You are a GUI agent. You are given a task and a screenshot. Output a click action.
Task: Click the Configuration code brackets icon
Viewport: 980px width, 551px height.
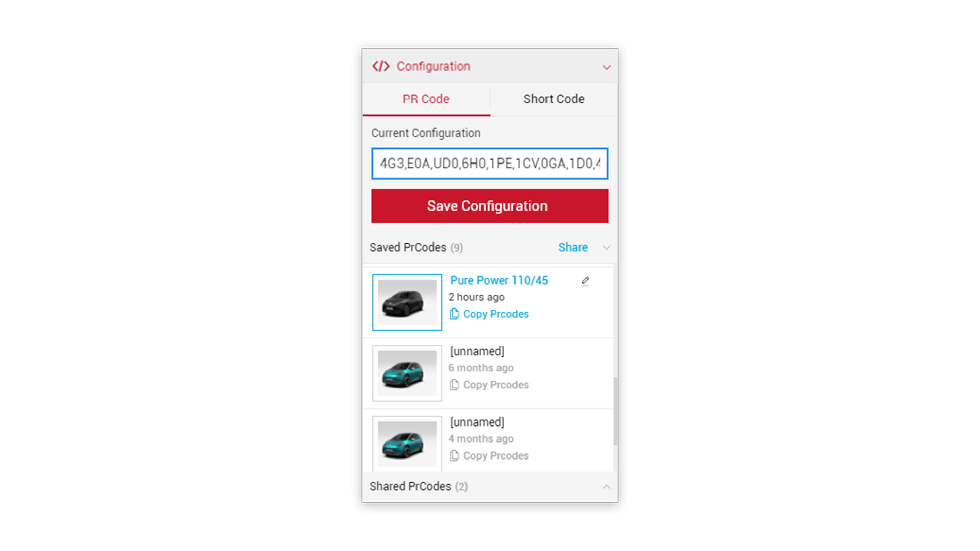380,66
